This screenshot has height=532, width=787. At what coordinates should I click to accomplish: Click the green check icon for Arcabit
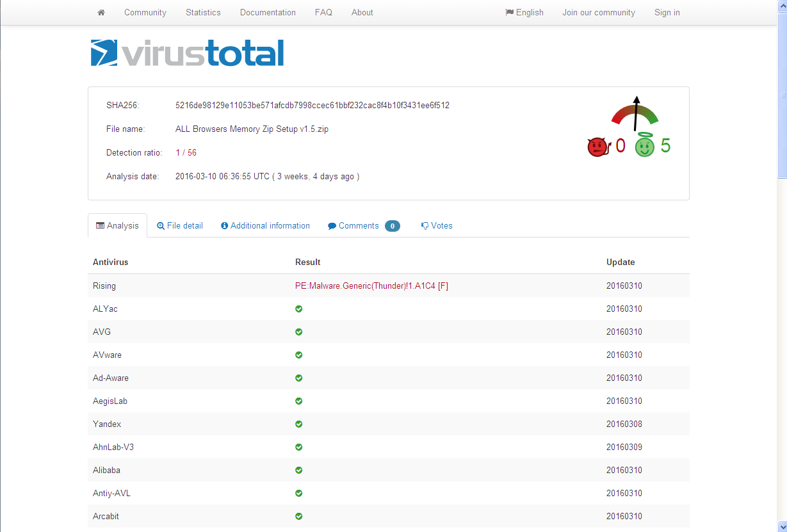pos(298,516)
